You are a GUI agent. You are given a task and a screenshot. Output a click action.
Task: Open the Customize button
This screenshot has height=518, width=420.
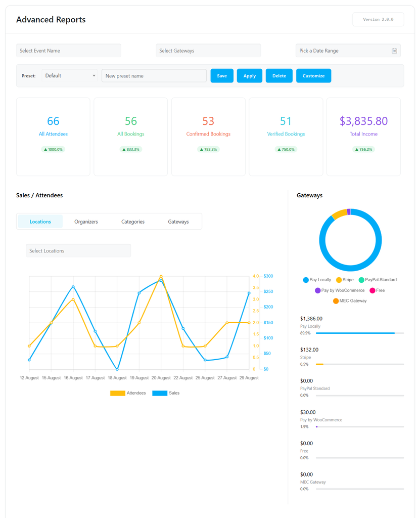point(314,76)
